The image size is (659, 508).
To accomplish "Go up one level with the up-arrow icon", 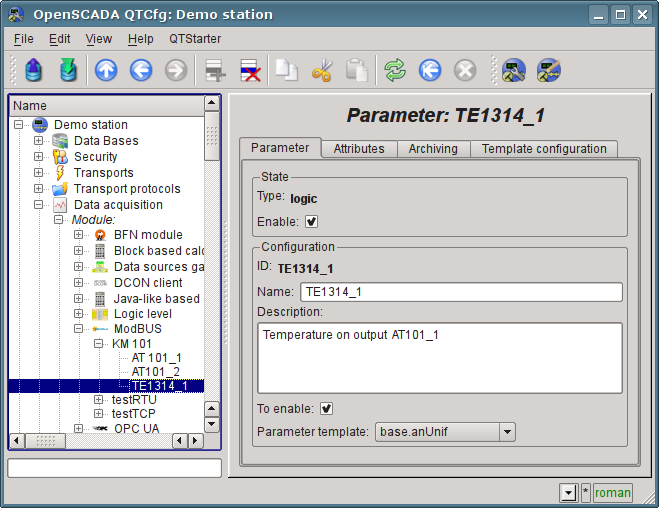I will click(x=106, y=70).
